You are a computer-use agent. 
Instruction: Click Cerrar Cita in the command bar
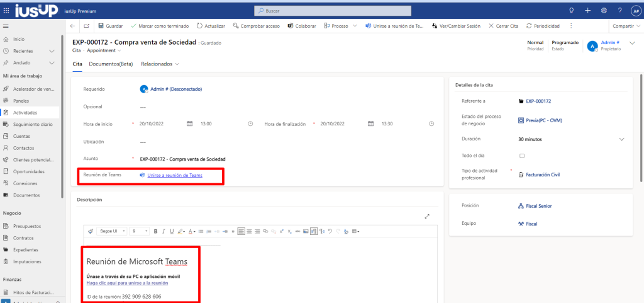click(x=503, y=26)
